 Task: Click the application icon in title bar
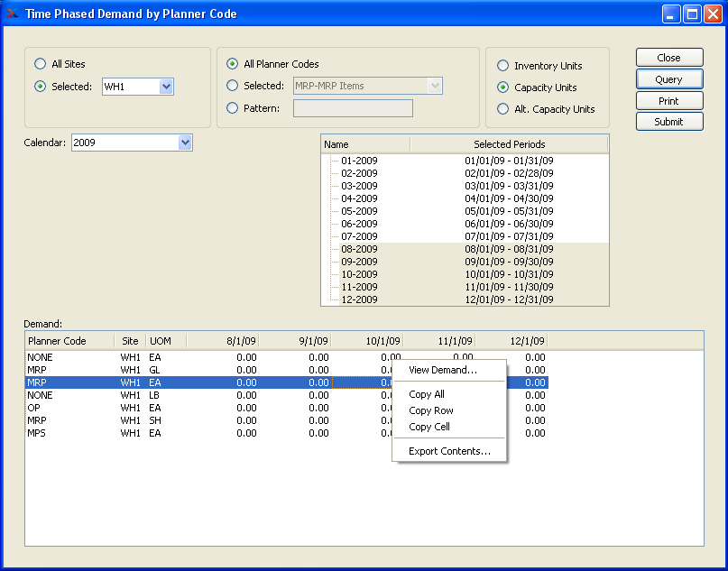(13, 14)
